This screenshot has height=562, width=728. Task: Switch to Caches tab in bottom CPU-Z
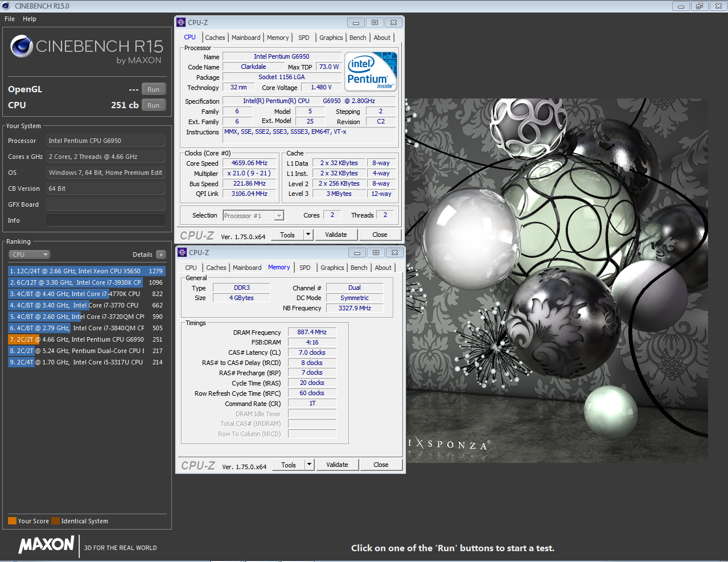216,268
